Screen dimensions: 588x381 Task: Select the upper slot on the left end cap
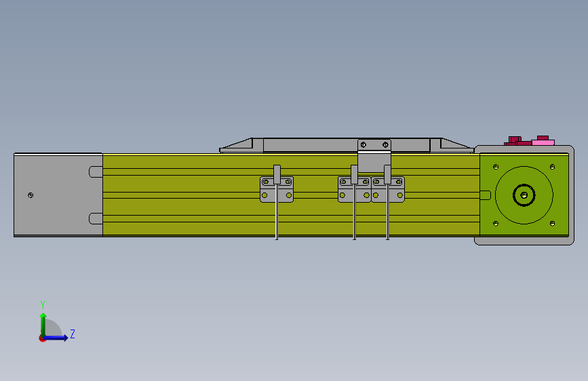(96, 172)
